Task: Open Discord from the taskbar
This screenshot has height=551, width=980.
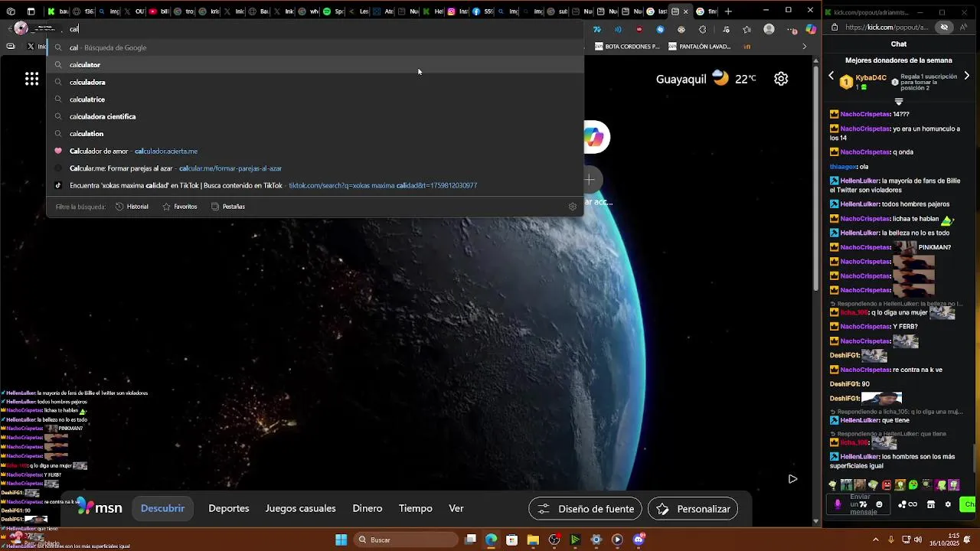Action: coord(639,540)
